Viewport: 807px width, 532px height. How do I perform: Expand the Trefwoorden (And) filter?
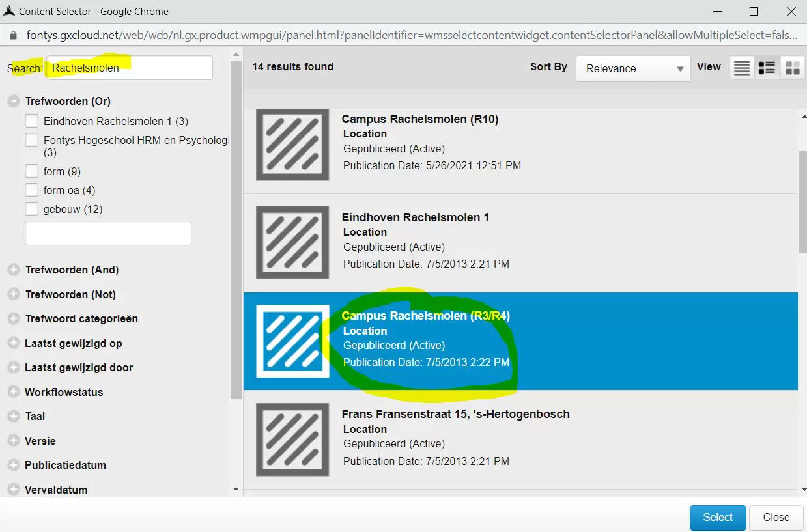[13, 270]
